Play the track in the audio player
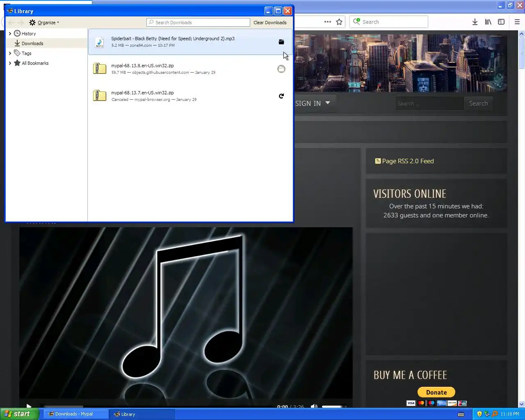This screenshot has width=525, height=420. pyautogui.click(x=29, y=406)
